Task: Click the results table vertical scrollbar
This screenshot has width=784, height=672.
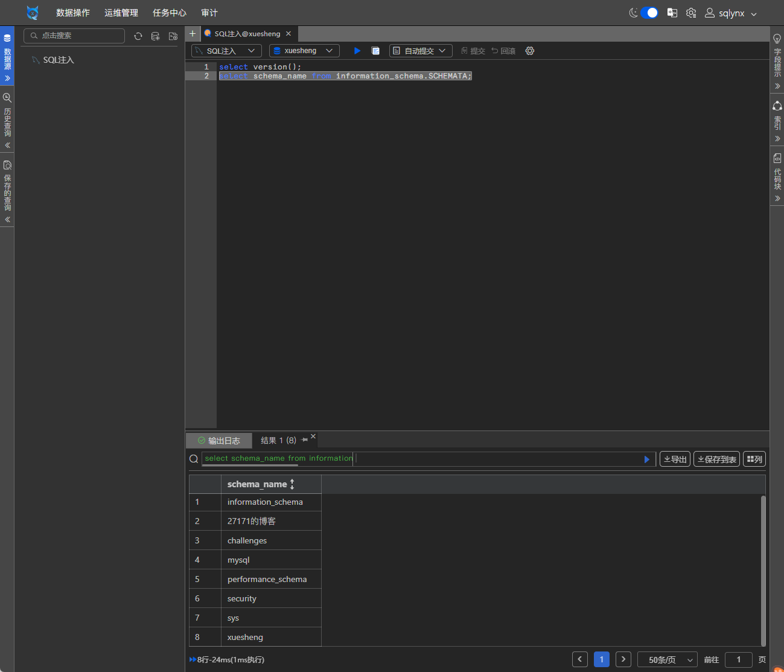Action: pos(763,570)
